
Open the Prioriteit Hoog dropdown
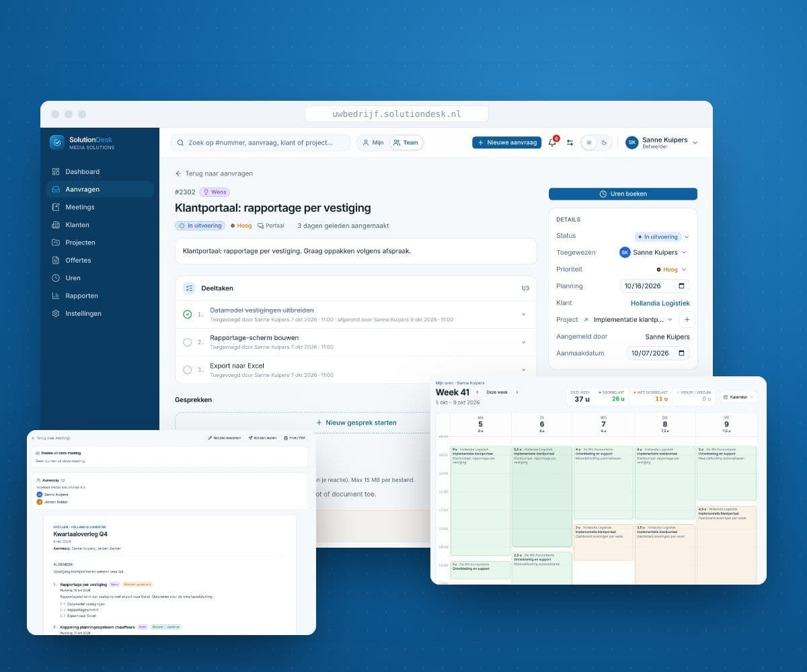[672, 269]
